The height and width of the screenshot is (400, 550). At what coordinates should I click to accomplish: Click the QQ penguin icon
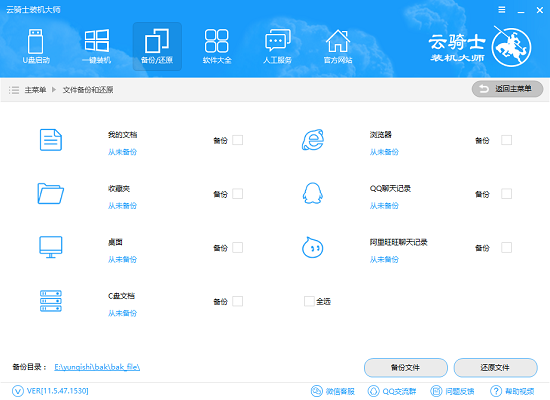point(313,193)
